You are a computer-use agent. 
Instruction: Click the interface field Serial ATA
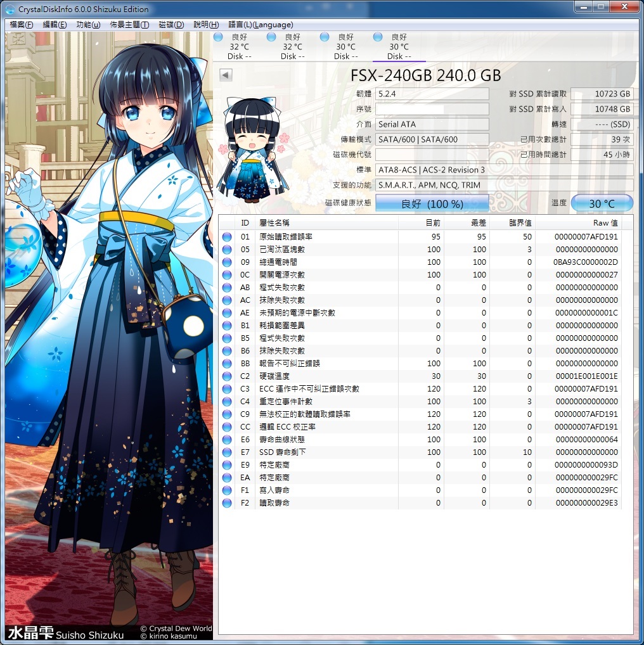click(x=432, y=124)
